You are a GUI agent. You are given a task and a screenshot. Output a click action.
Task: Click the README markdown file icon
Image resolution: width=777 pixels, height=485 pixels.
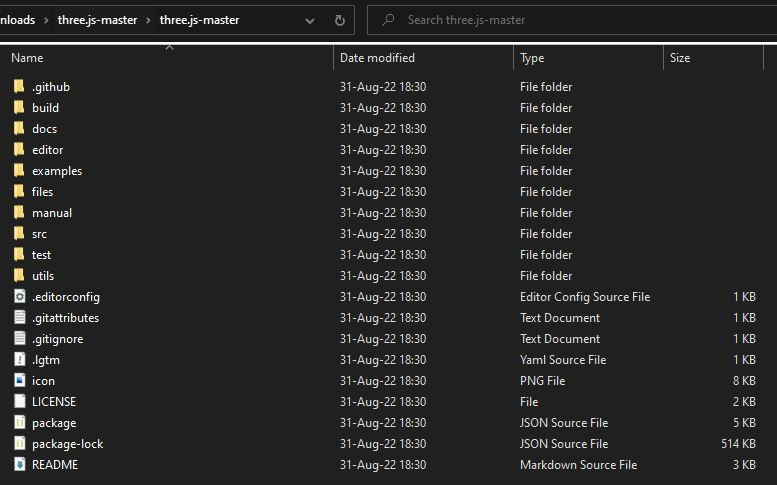(19, 465)
